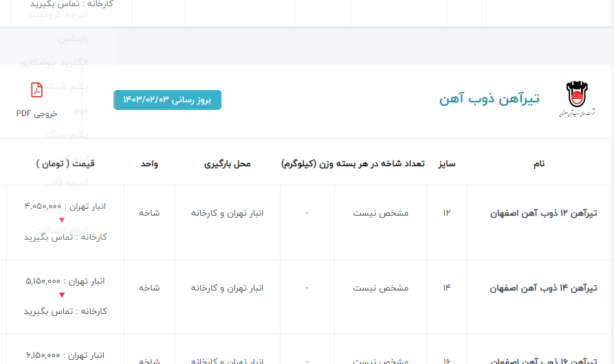Click red down arrow in تیرآهن ۱۴ price cell

62,295
